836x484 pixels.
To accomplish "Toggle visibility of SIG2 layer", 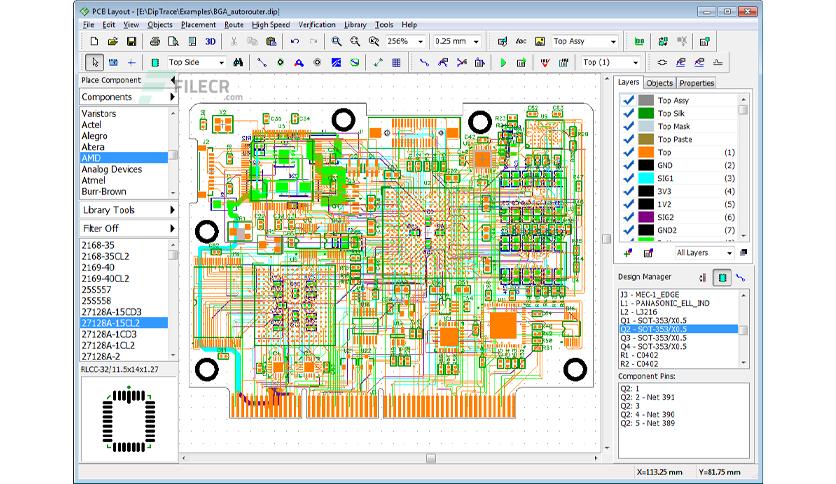I will [629, 217].
